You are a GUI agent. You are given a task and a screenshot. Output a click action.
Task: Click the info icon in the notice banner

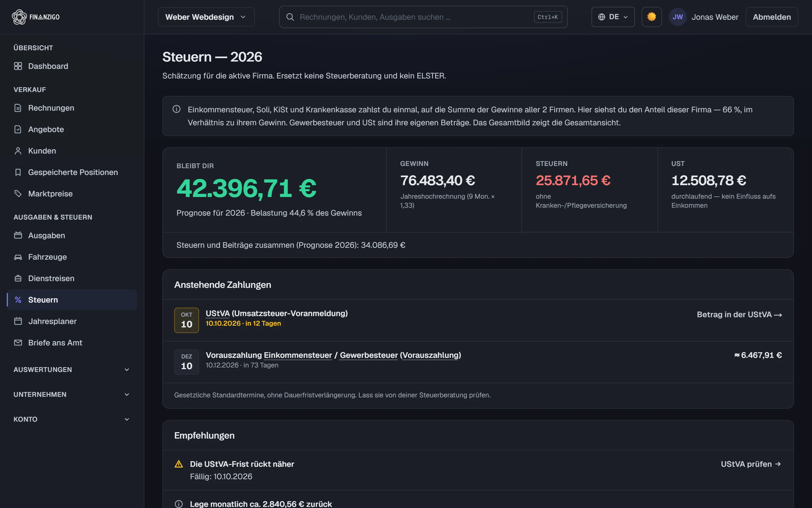click(176, 109)
